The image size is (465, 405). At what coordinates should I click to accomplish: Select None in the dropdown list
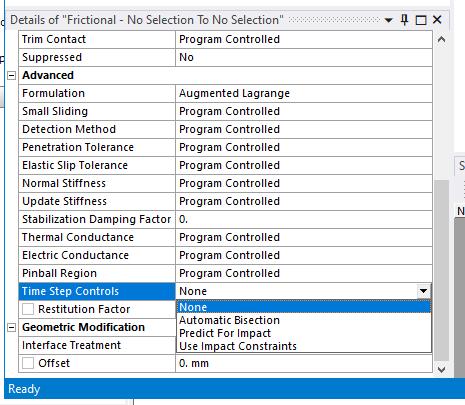[x=304, y=307]
